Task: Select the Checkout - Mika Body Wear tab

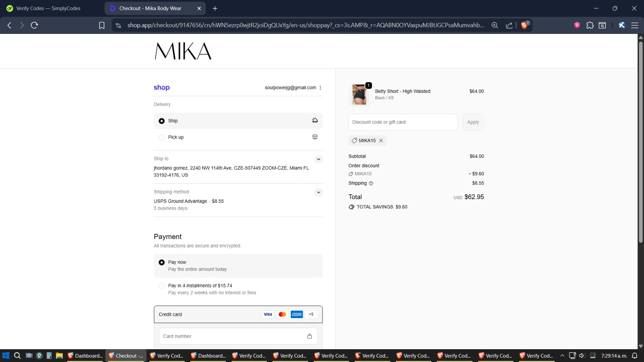Action: (155, 8)
